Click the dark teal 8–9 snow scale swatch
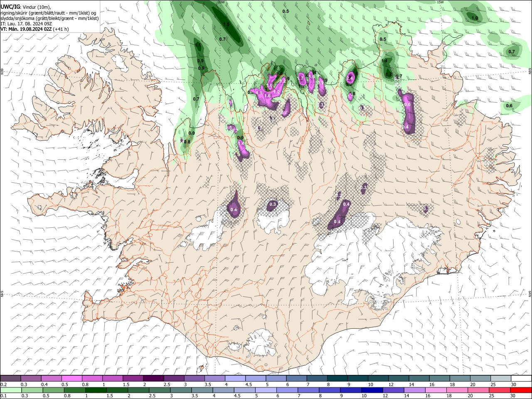 tap(337, 378)
